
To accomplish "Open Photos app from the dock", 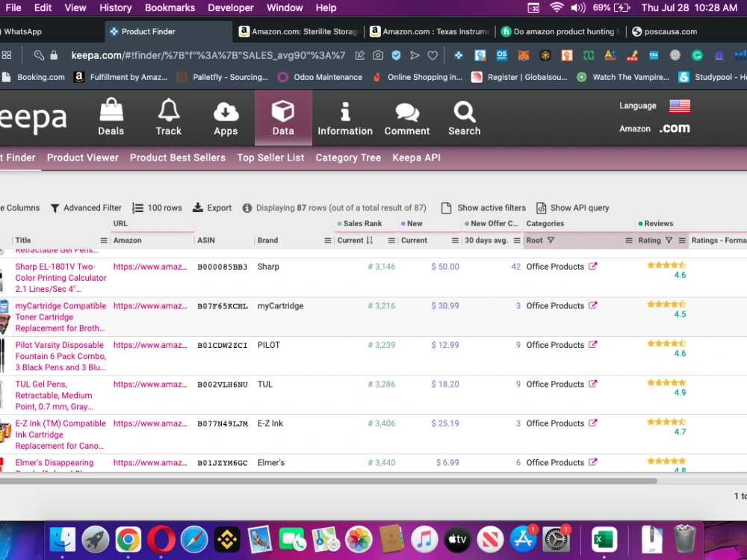I will point(359,540).
